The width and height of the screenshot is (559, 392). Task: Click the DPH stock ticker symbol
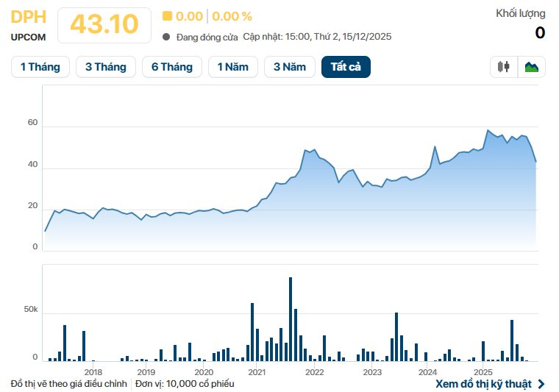pos(29,17)
